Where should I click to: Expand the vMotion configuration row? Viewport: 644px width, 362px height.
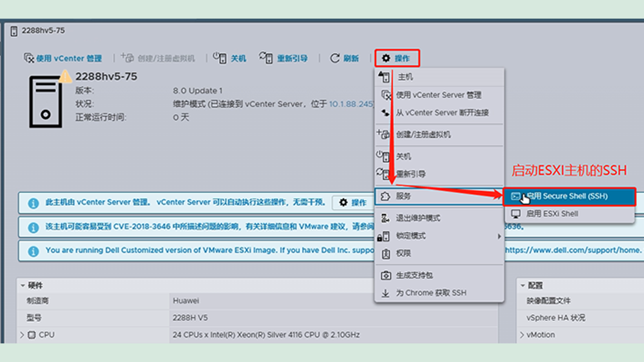[x=522, y=335]
